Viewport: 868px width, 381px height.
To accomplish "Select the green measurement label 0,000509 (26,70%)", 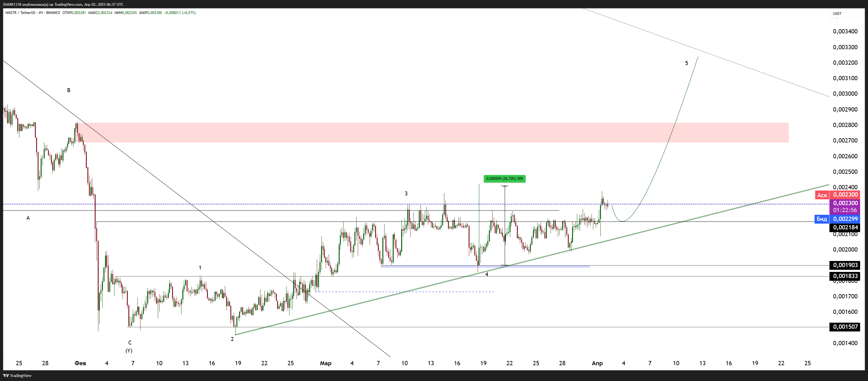I will pyautogui.click(x=504, y=179).
